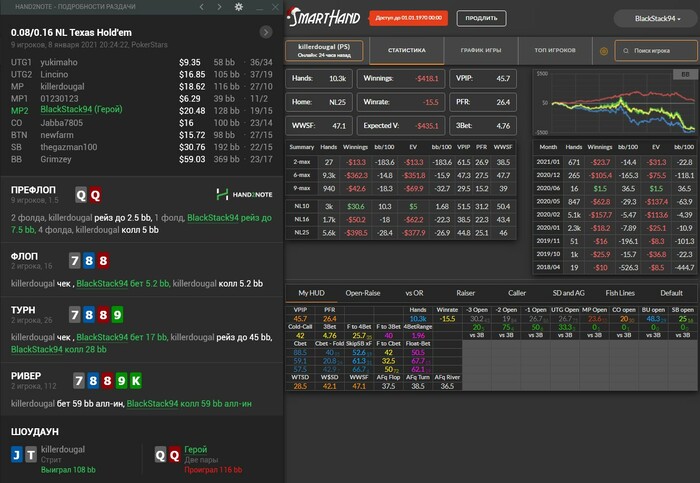
Task: Click round arrow button beside game title
Action: click(x=266, y=32)
